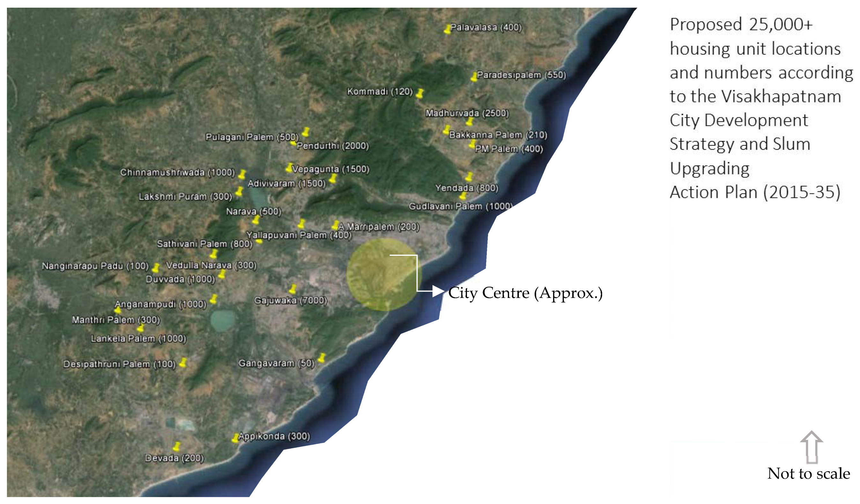Click the Devada pushpin marker
Screen dimensions: 860x504
tap(176, 447)
